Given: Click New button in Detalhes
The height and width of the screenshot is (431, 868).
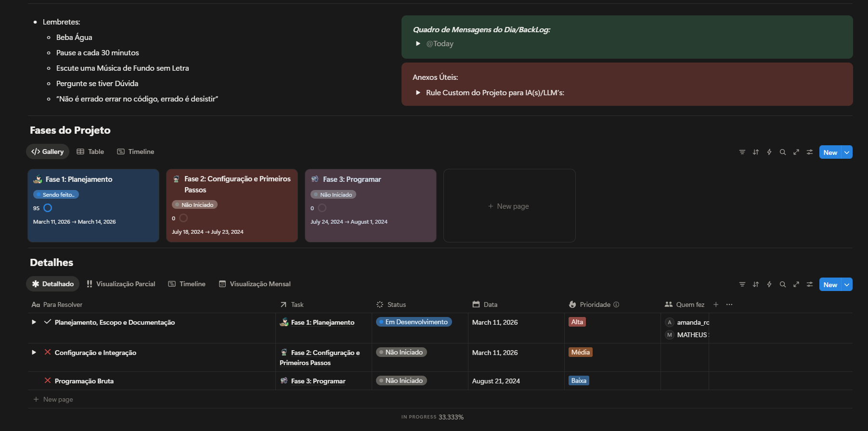Looking at the screenshot, I should [830, 284].
